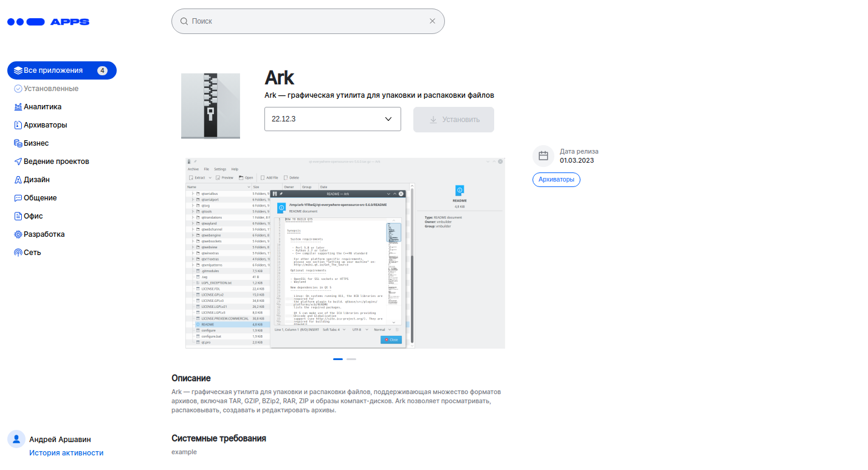Switch to second screenshot carousel dot
This screenshot has height=470, width=868.
click(351, 359)
